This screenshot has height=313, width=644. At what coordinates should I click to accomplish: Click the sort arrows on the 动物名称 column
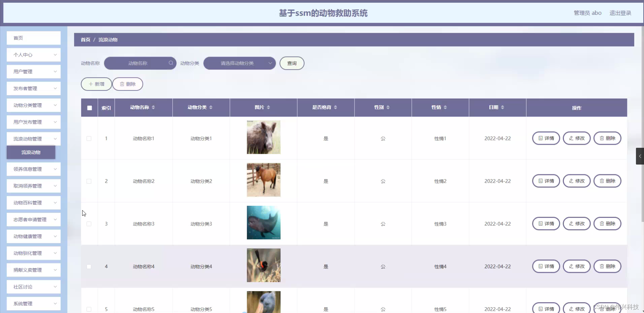click(x=154, y=107)
